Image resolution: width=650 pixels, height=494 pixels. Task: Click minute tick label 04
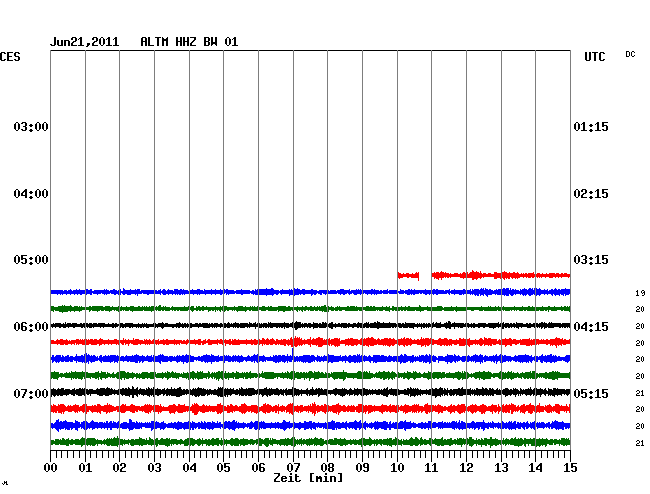[x=189, y=468]
